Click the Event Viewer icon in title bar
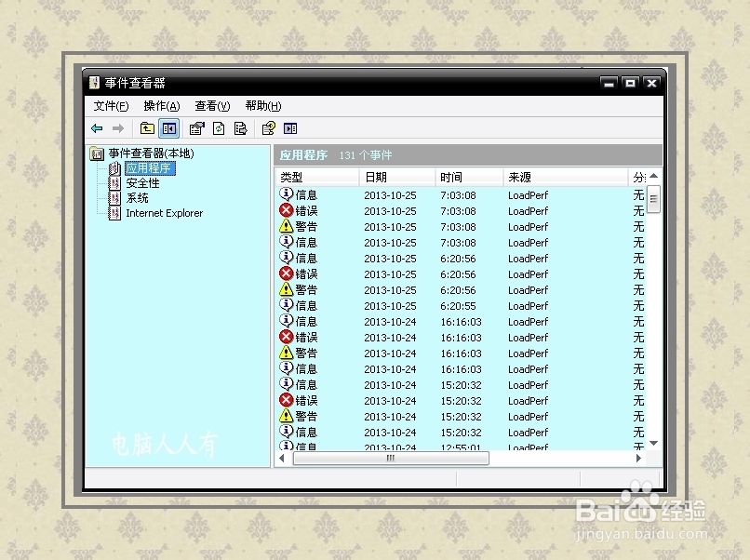This screenshot has width=750, height=560. click(x=94, y=83)
